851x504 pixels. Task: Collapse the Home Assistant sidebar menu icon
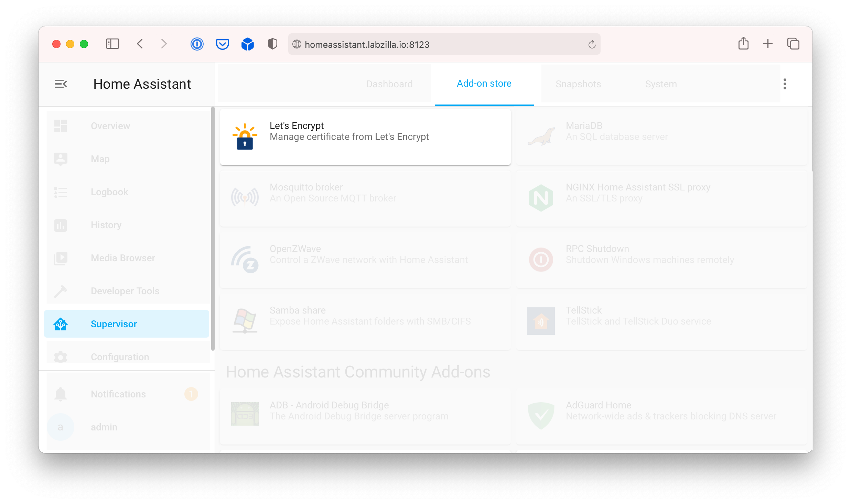(x=61, y=84)
